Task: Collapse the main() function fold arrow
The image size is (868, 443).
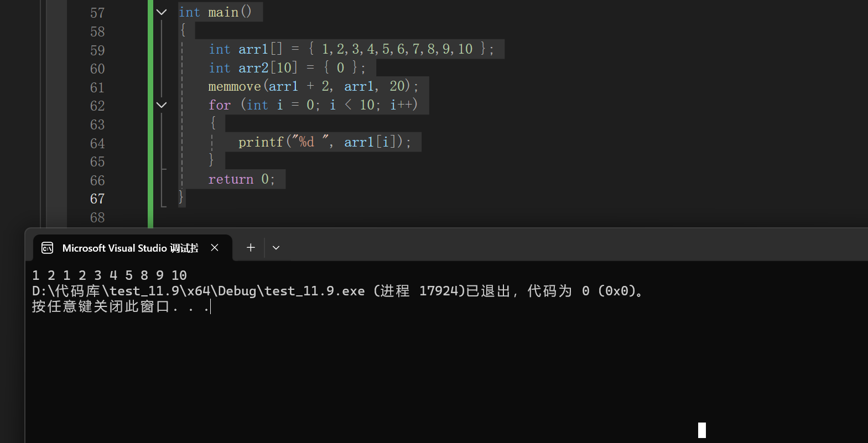Action: [x=162, y=12]
